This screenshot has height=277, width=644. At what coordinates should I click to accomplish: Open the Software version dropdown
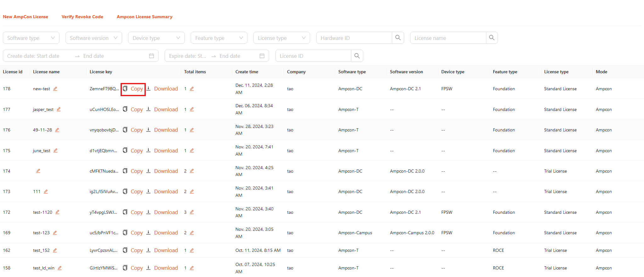93,38
